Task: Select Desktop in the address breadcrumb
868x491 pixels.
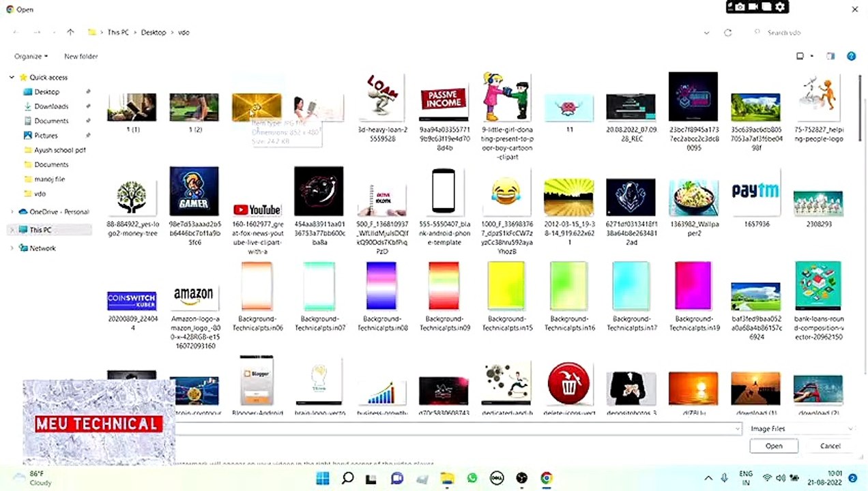Action: (x=154, y=32)
